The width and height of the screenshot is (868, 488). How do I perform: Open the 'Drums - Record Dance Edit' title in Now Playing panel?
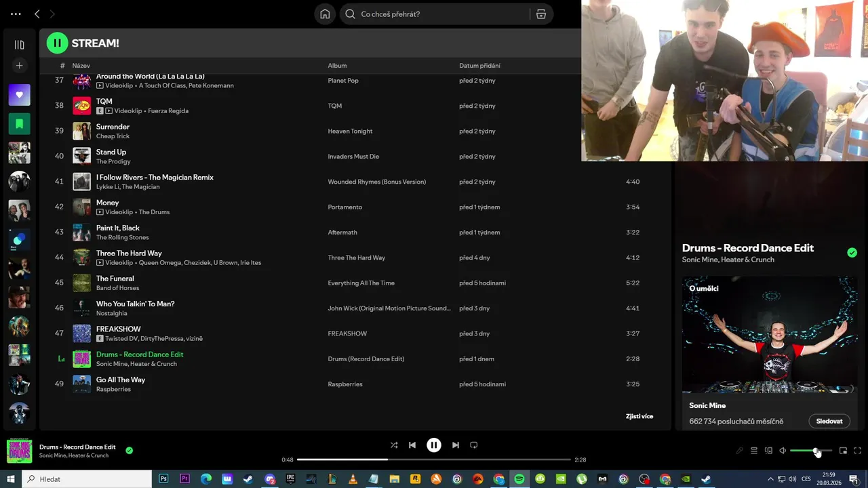point(748,248)
